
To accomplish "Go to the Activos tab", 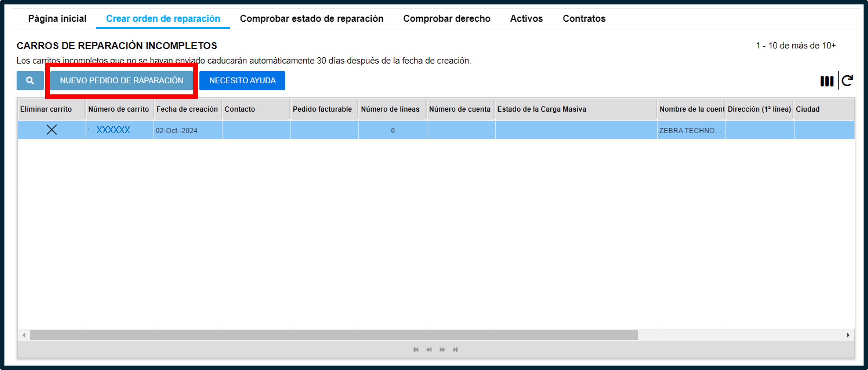I will pyautogui.click(x=526, y=19).
